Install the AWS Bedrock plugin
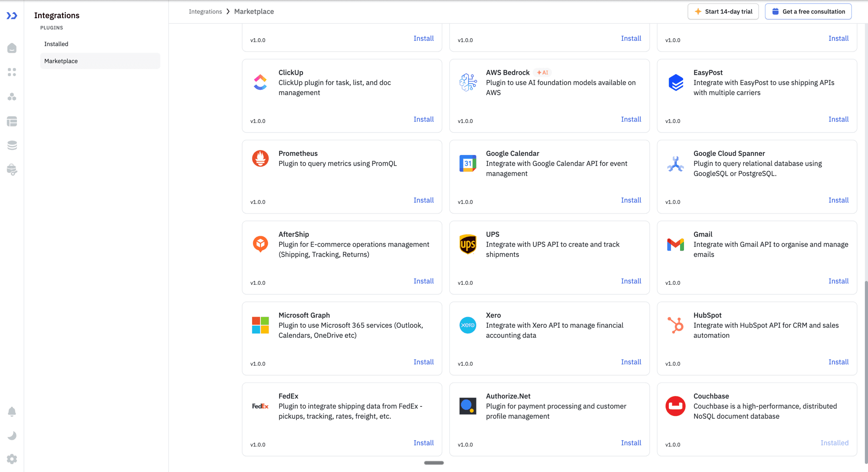 point(631,119)
